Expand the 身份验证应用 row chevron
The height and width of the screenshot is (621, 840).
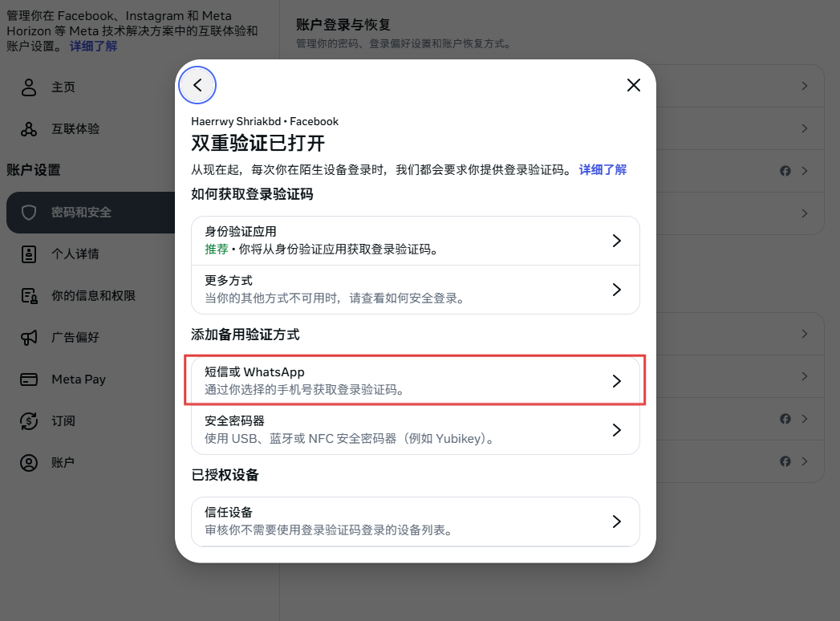point(617,241)
